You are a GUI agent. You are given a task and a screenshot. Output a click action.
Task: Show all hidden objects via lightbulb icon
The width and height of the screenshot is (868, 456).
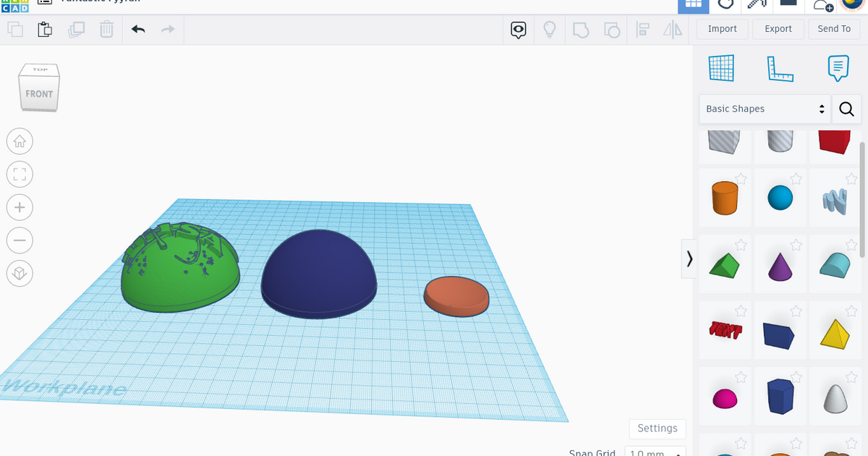549,30
